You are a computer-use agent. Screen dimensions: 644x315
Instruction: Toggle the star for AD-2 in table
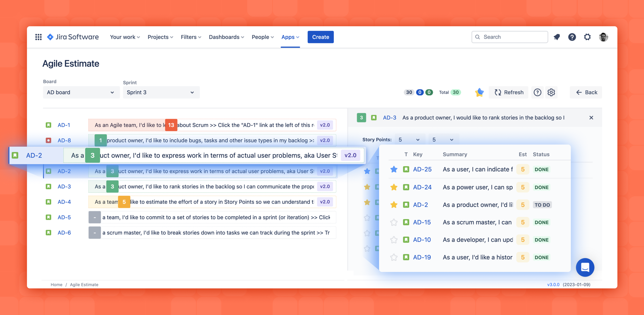394,205
